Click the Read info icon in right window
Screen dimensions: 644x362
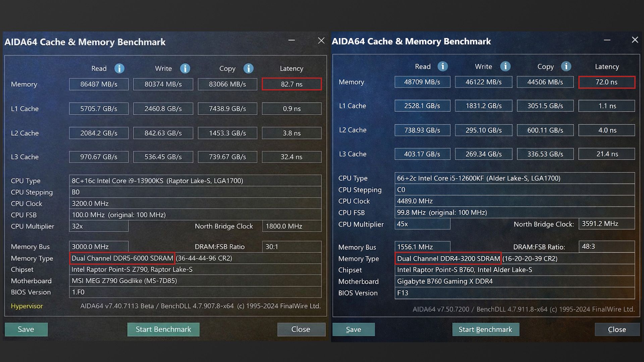point(442,66)
